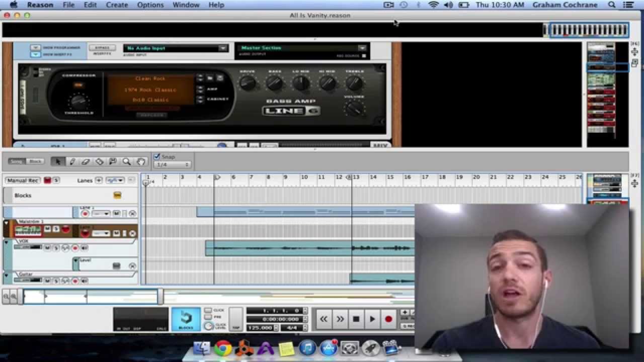The image size is (644, 362).
Task: Toggle the Pre count-in checkbox
Action: [208, 317]
